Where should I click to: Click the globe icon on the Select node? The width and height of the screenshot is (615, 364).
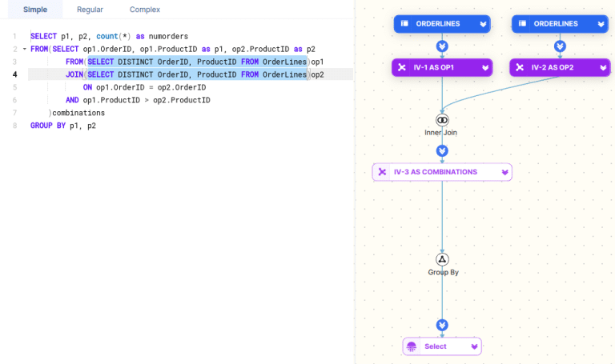pyautogui.click(x=412, y=346)
